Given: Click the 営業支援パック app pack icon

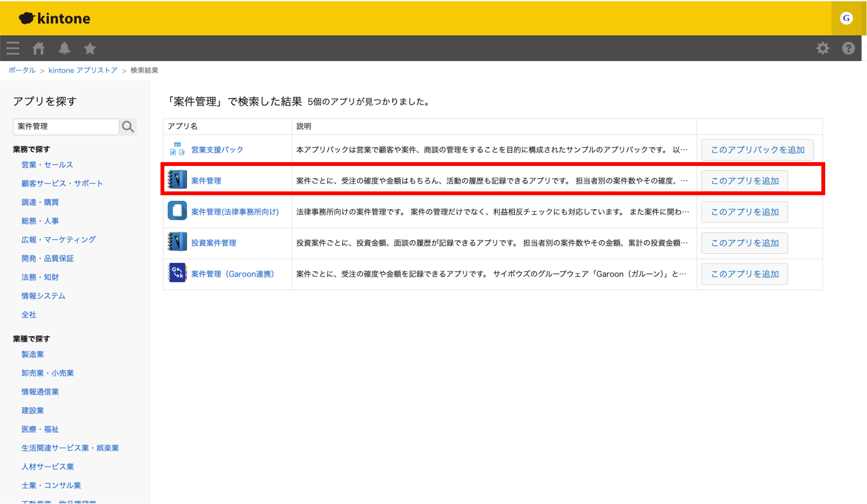Looking at the screenshot, I should [x=177, y=149].
